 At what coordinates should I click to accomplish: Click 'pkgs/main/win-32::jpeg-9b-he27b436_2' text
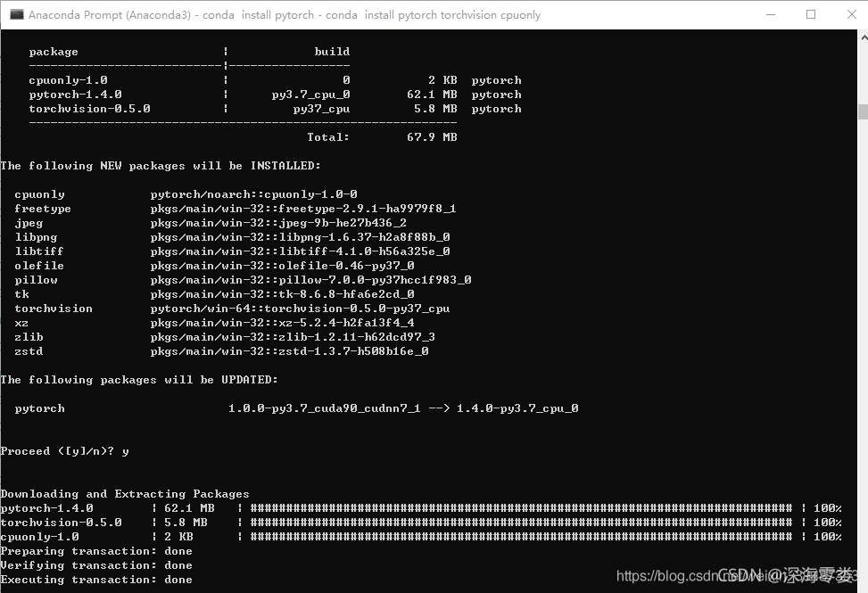point(278,223)
